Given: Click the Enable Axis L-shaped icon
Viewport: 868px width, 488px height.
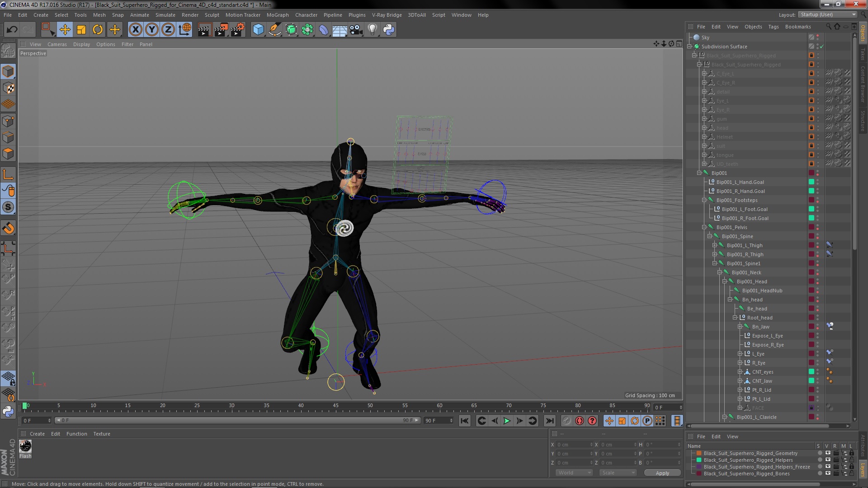Looking at the screenshot, I should point(8,174).
